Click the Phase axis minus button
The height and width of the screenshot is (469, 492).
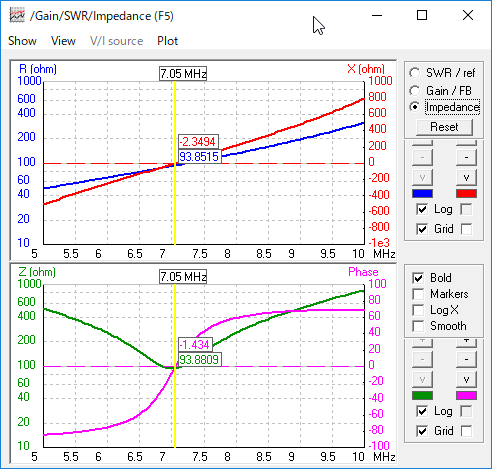(466, 359)
